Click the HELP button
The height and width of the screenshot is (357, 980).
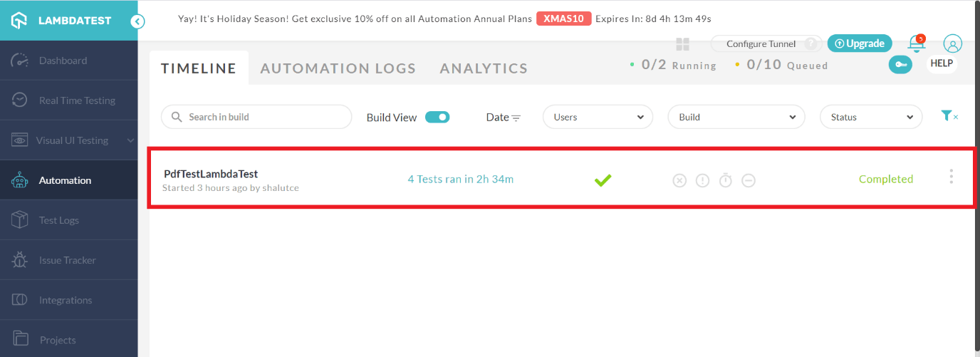pyautogui.click(x=942, y=63)
